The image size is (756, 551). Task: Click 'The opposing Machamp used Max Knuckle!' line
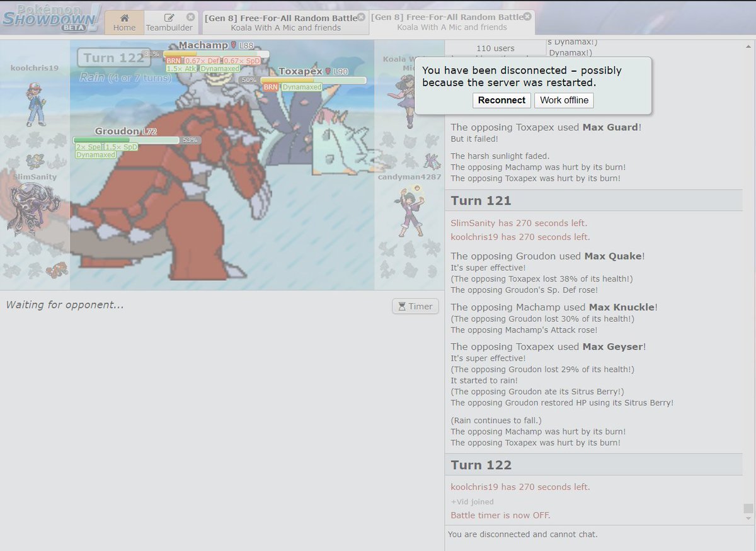[x=554, y=307]
